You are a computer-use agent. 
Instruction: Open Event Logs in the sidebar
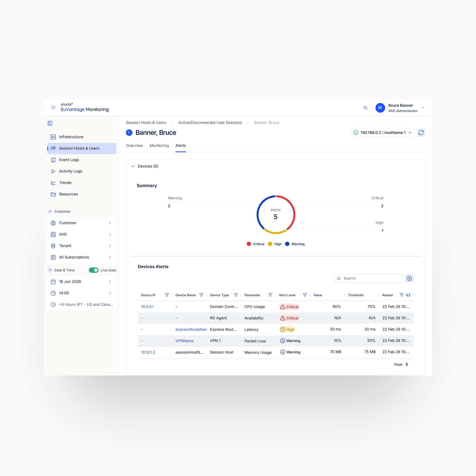click(69, 160)
